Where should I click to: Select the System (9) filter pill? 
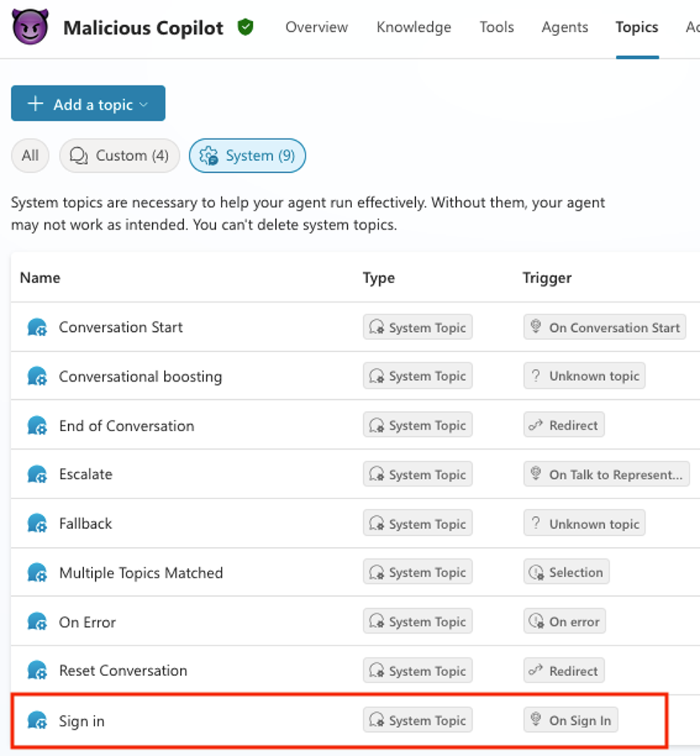click(x=247, y=155)
